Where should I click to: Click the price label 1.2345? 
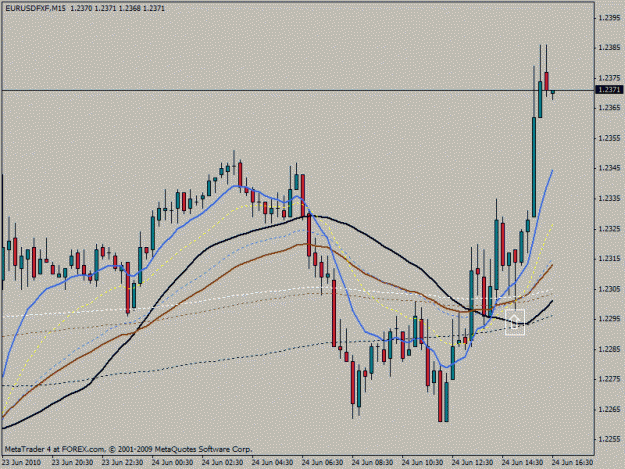pos(610,168)
